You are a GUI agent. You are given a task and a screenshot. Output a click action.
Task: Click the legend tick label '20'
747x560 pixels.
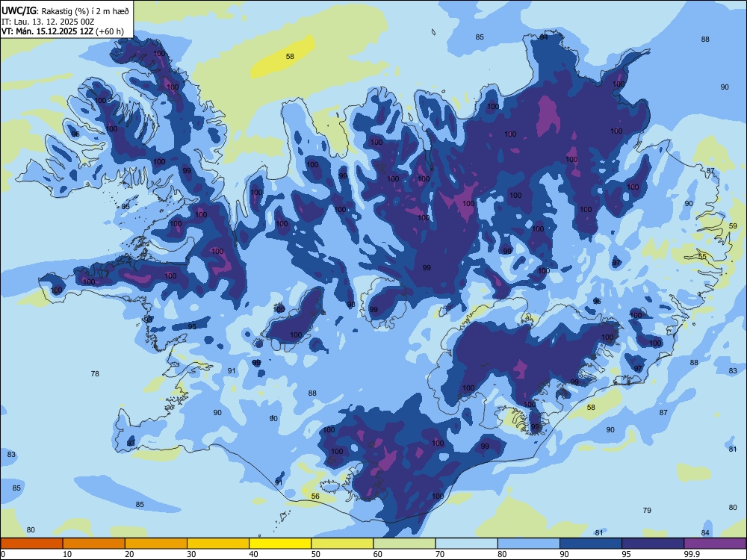(x=129, y=554)
